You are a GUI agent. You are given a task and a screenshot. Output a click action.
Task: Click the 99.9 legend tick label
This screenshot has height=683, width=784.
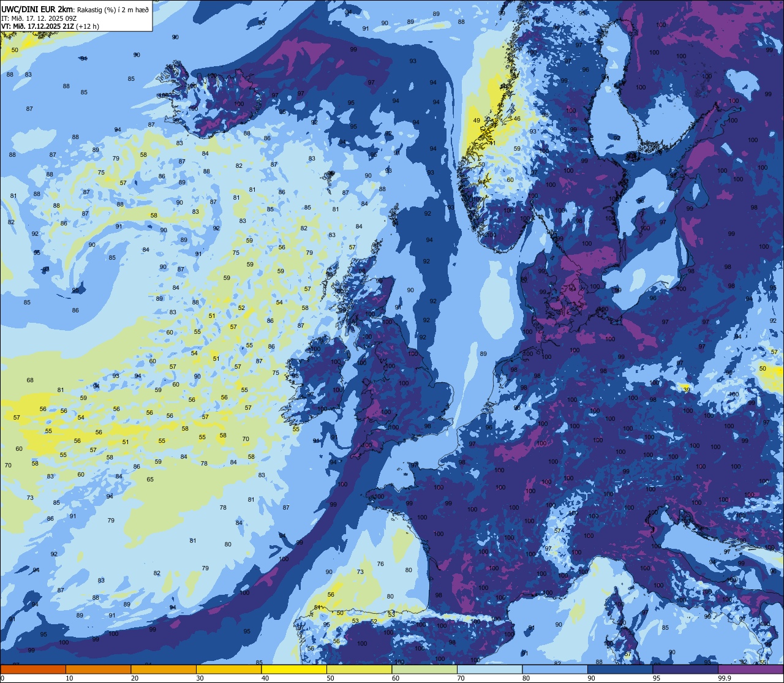coord(725,678)
